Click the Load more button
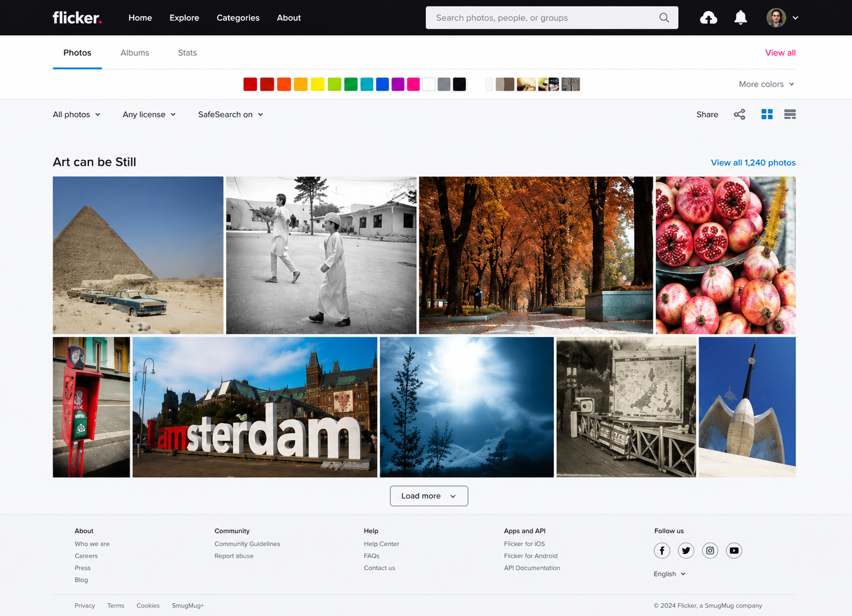This screenshot has height=616, width=852. (x=429, y=496)
